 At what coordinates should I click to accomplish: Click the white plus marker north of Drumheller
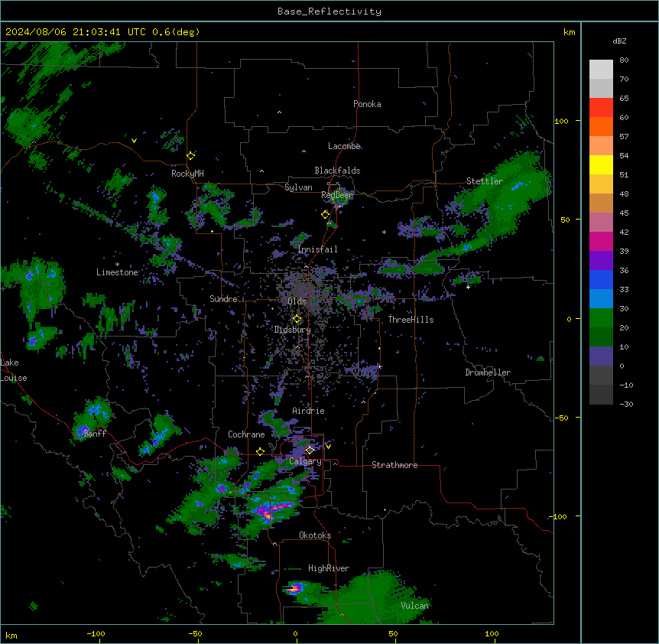(x=468, y=287)
